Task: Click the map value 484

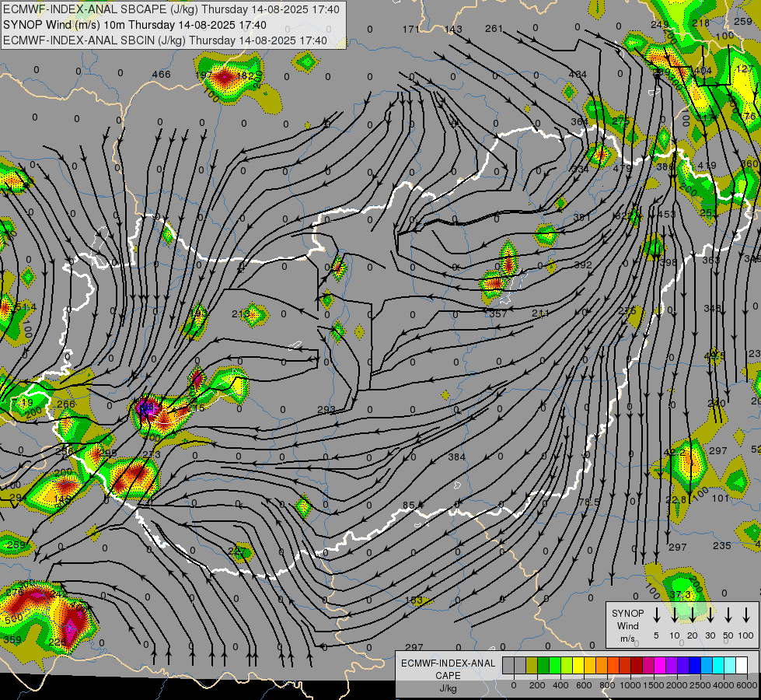Action: pyautogui.click(x=578, y=75)
